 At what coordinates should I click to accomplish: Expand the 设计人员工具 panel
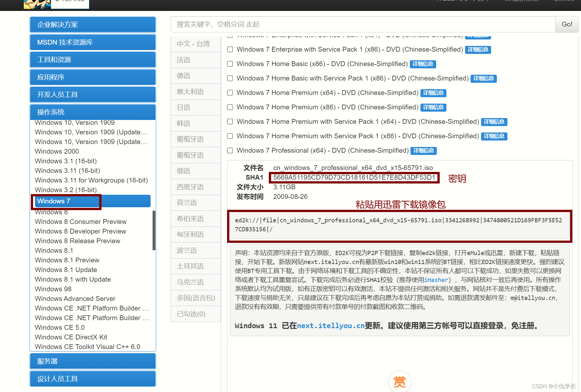93,379
